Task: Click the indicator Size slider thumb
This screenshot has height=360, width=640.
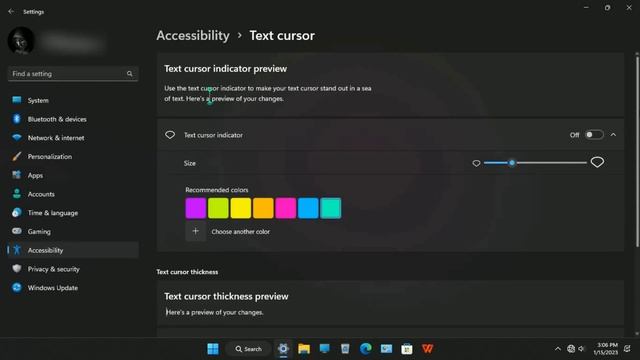Action: tap(512, 163)
